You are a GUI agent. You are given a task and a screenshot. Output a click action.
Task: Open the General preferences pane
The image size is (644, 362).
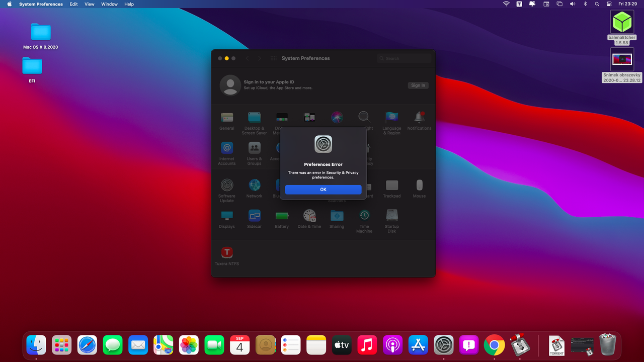click(227, 121)
